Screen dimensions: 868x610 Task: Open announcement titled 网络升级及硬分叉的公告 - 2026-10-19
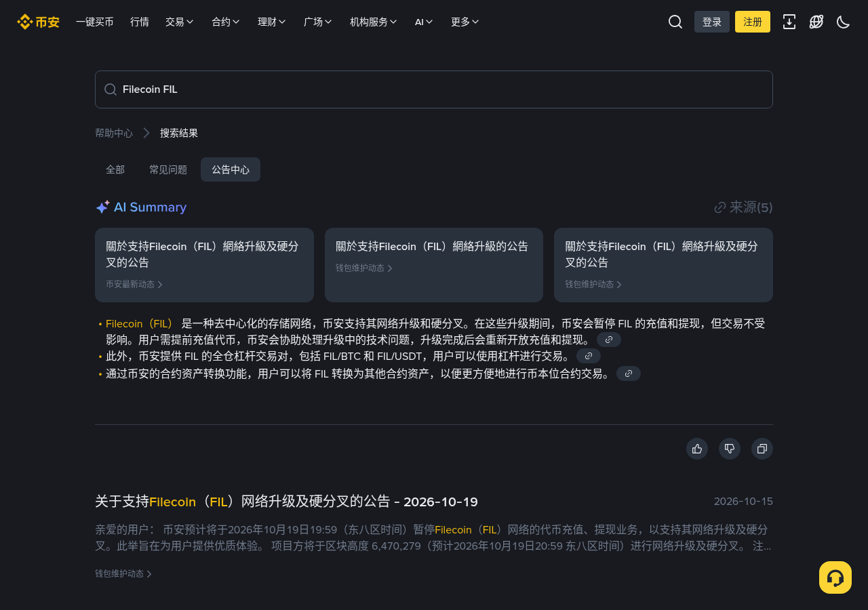[286, 502]
